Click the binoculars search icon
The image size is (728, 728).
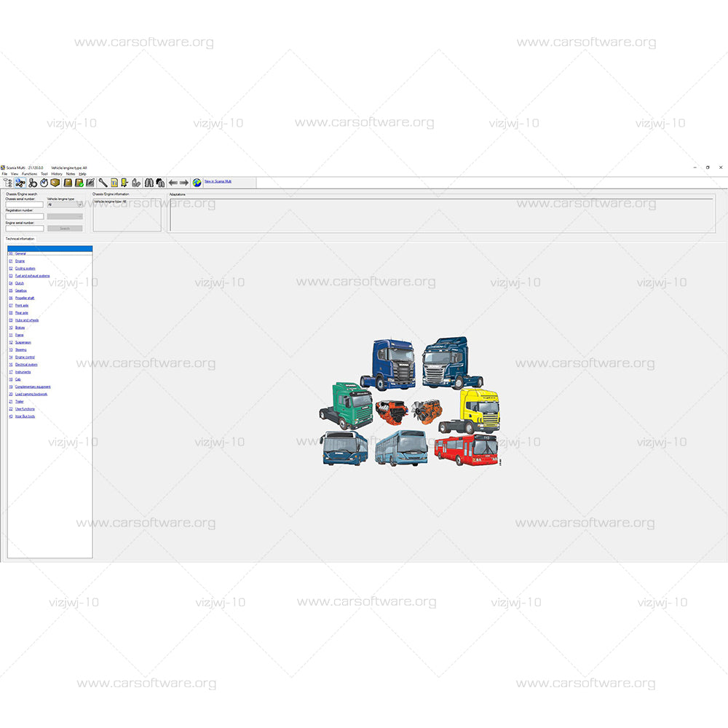(149, 183)
